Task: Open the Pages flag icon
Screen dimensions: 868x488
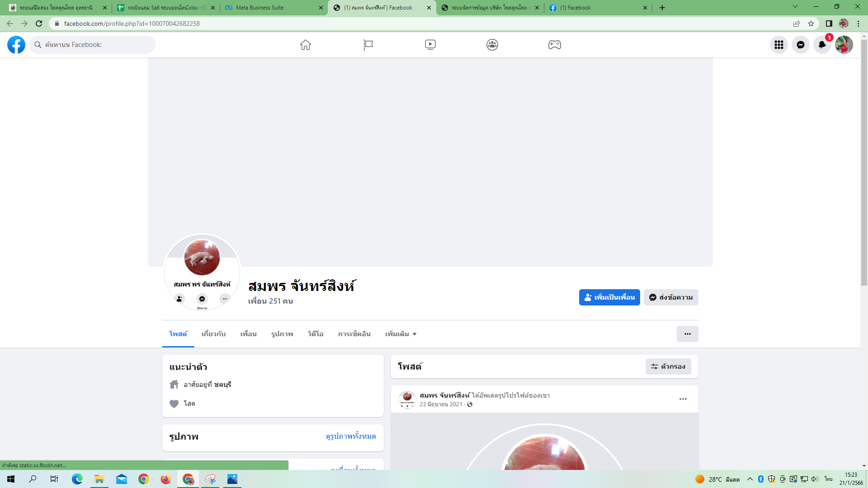Action: [368, 45]
